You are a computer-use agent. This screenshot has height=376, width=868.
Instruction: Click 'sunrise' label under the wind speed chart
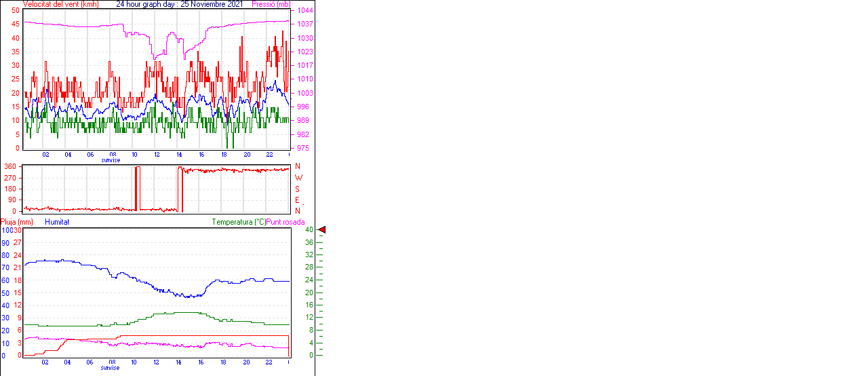point(111,160)
